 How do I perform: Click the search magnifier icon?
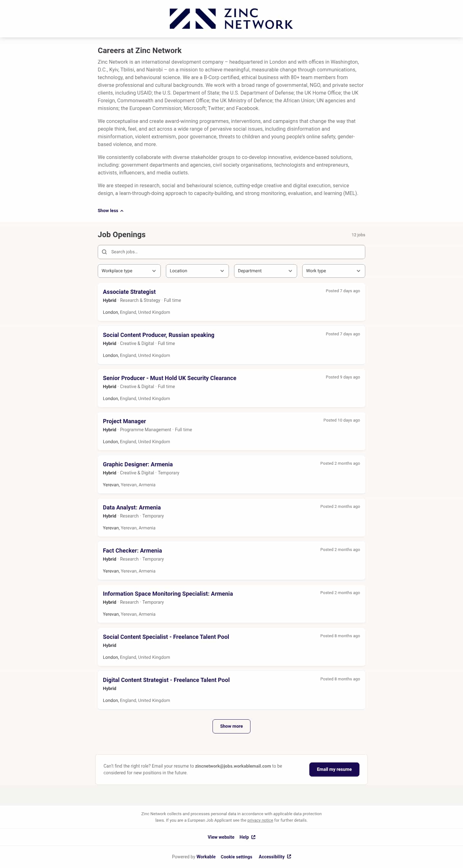tap(104, 252)
